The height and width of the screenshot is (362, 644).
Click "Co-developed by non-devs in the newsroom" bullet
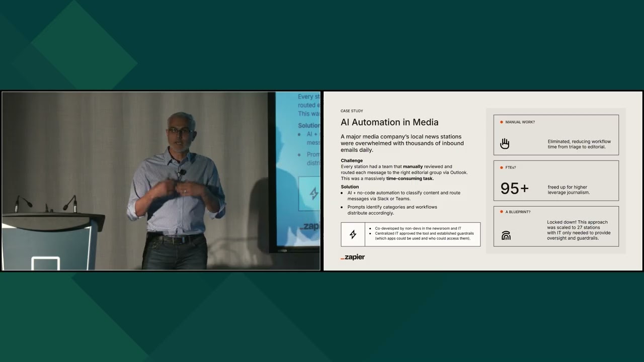pos(418,228)
